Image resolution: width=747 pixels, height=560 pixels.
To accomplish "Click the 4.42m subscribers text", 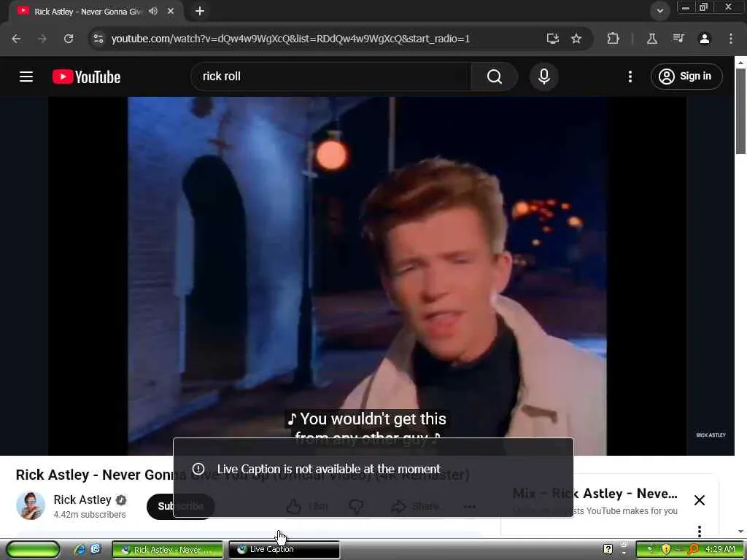I will click(90, 515).
